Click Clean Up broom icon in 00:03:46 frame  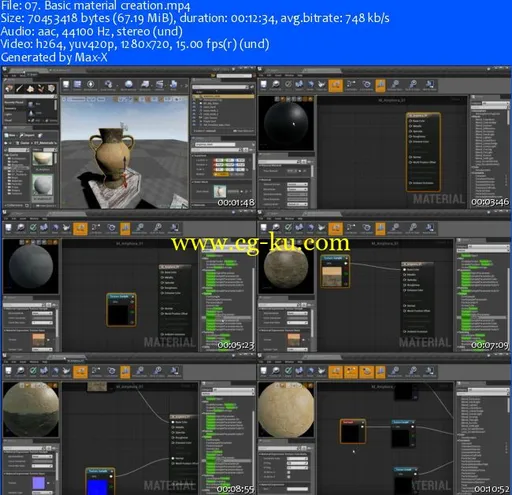coord(321,85)
